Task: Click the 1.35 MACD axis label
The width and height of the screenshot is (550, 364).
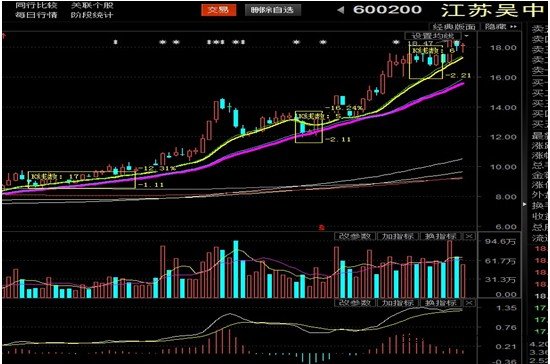Action: [x=506, y=308]
